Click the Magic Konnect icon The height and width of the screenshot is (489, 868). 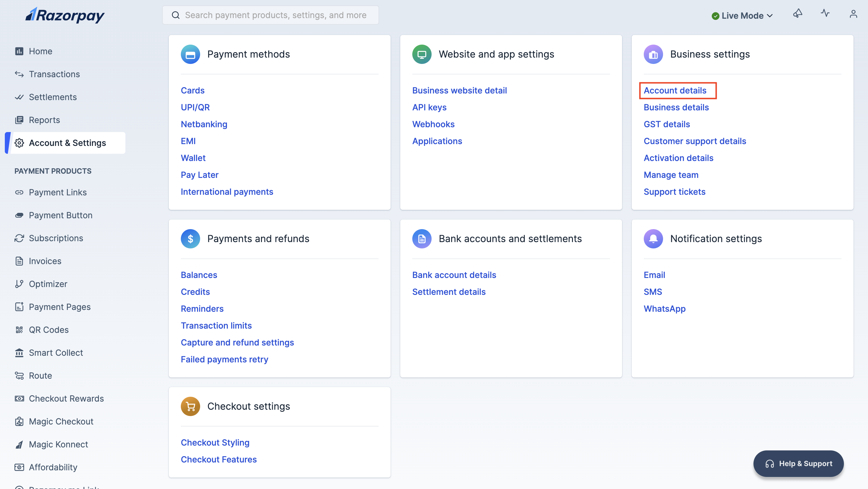click(19, 444)
